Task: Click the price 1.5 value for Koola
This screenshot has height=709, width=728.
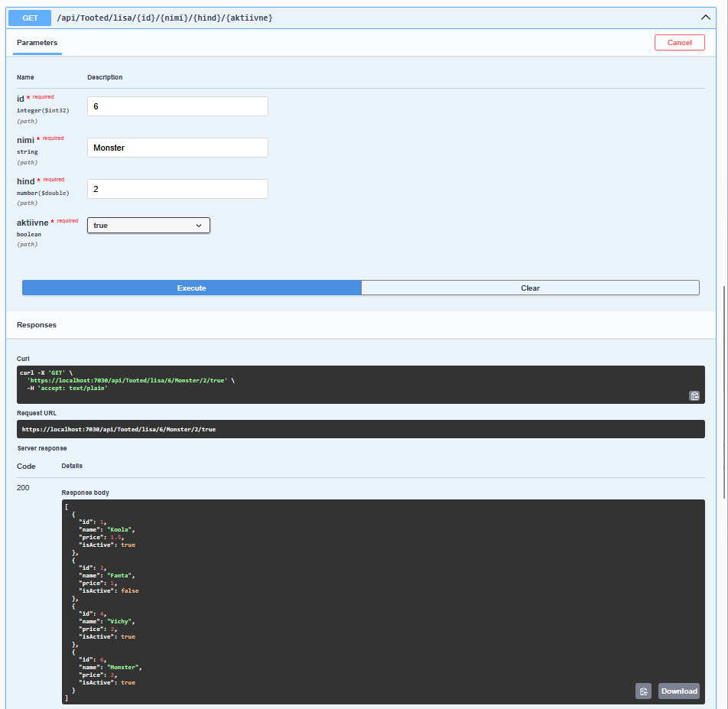Action: (x=115, y=538)
